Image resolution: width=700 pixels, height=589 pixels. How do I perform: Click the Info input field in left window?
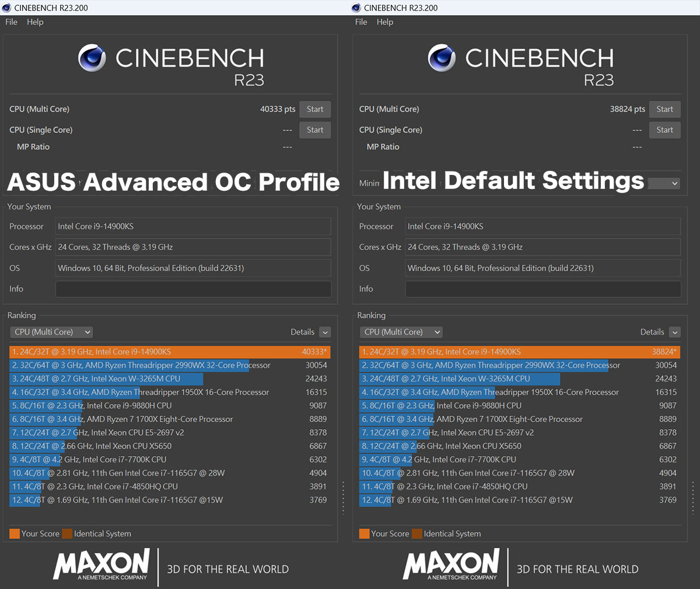(x=193, y=289)
